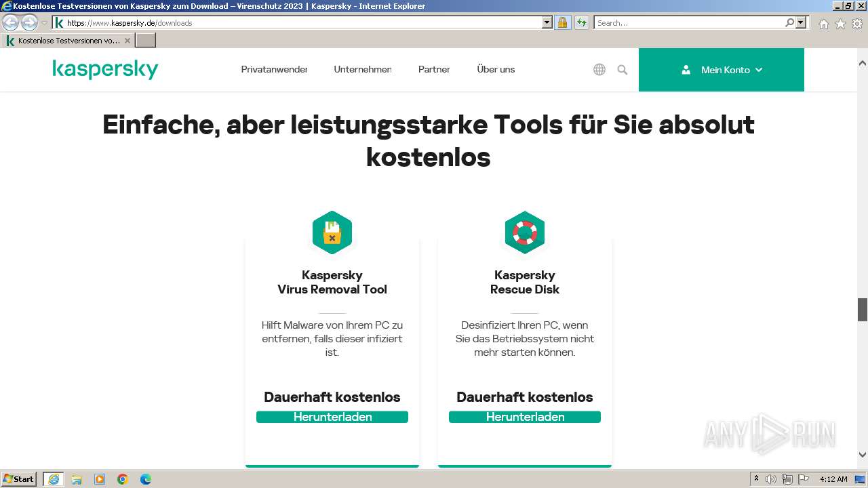The height and width of the screenshot is (488, 868).
Task: Click the Kaspersky logo
Action: pyautogui.click(x=105, y=69)
